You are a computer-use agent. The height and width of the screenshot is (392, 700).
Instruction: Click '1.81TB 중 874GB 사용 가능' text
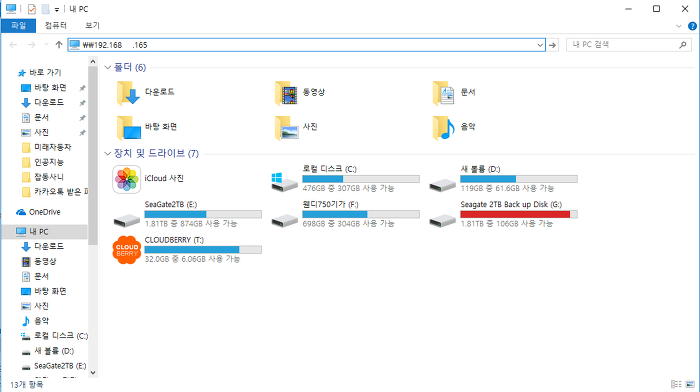(x=191, y=223)
